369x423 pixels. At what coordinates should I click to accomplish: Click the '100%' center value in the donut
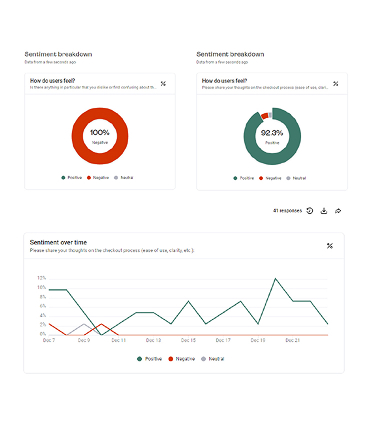click(x=100, y=133)
